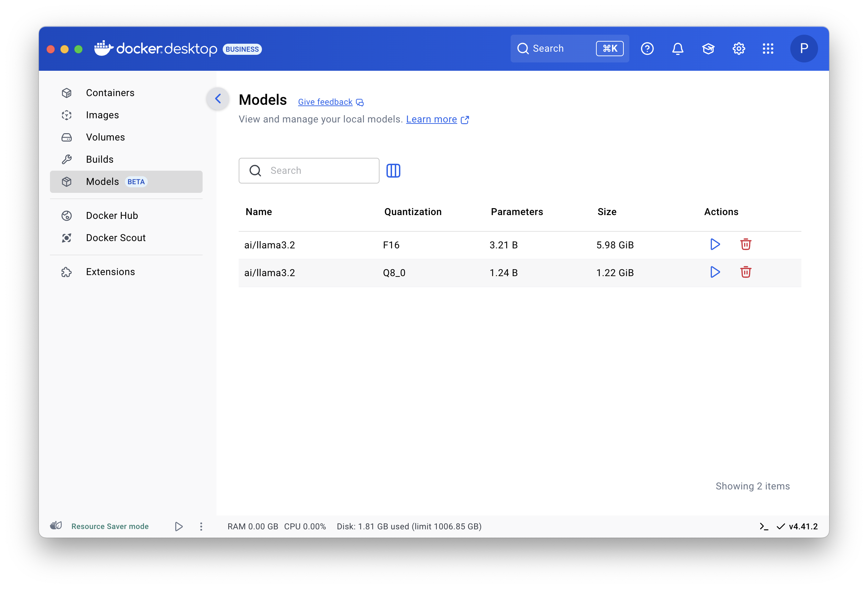Click the Resource Saver whale leaf icon
This screenshot has width=868, height=589.
(x=56, y=526)
